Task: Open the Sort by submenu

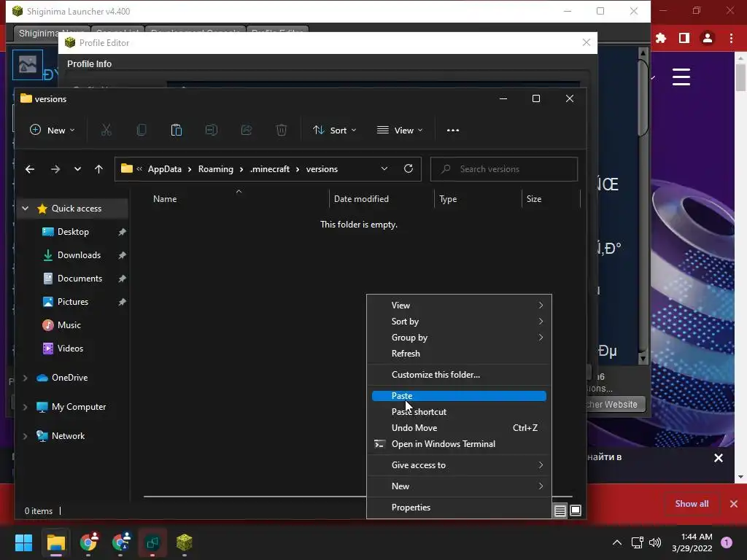Action: (x=459, y=322)
